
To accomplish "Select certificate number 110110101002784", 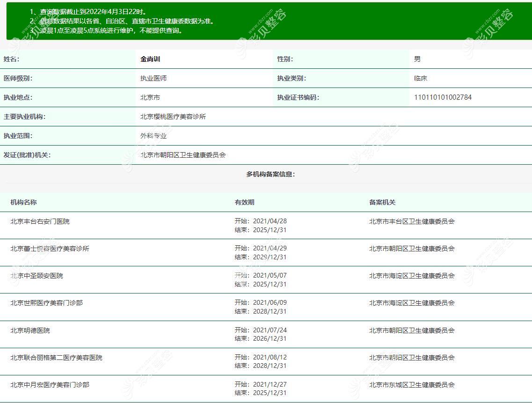I will click(x=443, y=97).
